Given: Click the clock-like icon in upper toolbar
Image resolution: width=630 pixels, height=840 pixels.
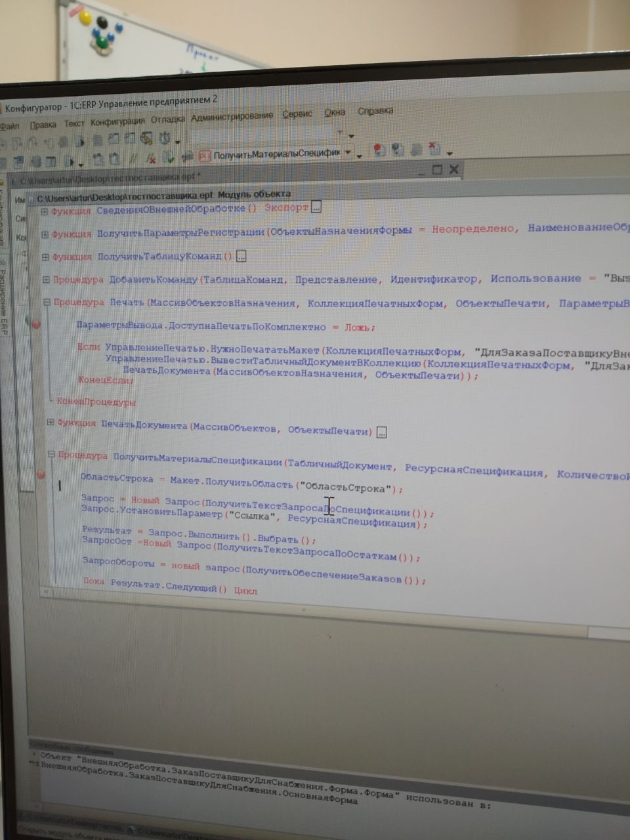Looking at the screenshot, I should (x=164, y=139).
